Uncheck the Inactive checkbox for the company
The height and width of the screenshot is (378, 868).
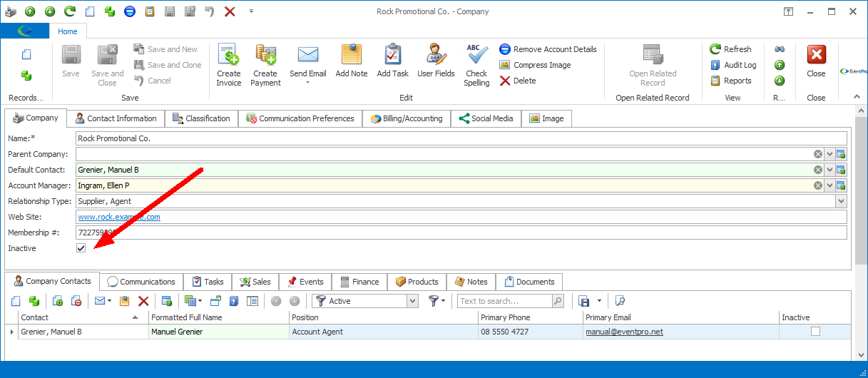(x=81, y=248)
